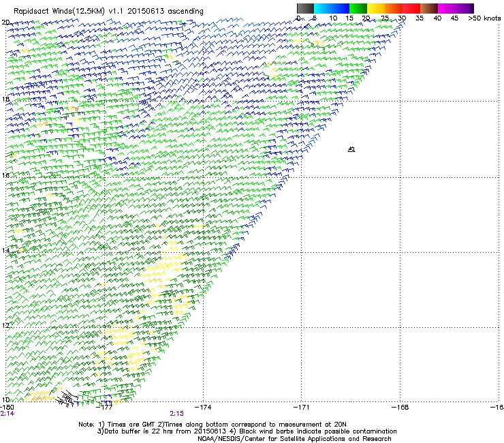Click the green 15-20 knots legend swatch
Screen dimensions: 504x443
tap(358, 8)
